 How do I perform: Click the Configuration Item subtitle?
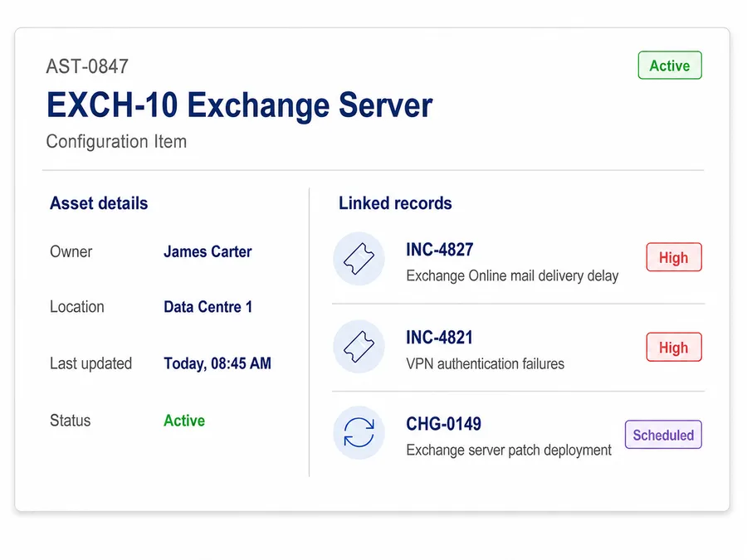pyautogui.click(x=116, y=141)
